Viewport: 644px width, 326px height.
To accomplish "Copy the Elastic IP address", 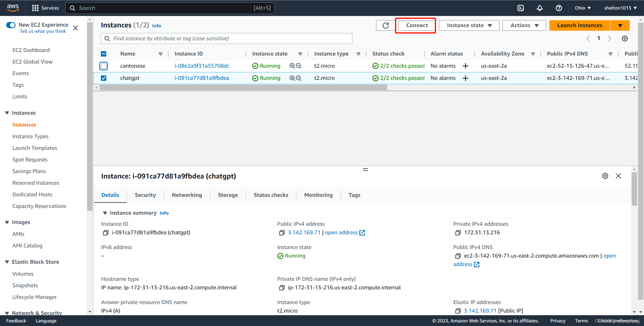I will pyautogui.click(x=458, y=311).
